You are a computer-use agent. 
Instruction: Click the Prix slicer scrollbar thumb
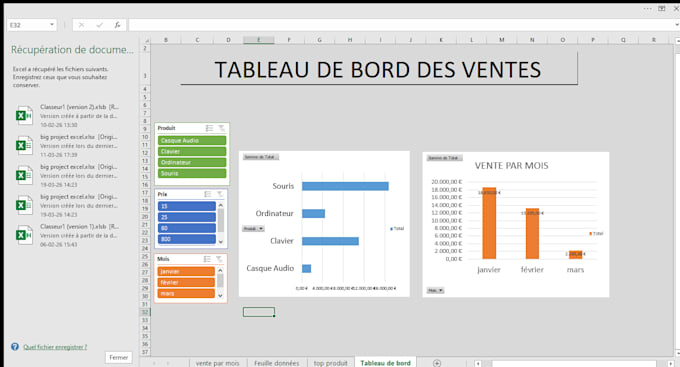221,220
